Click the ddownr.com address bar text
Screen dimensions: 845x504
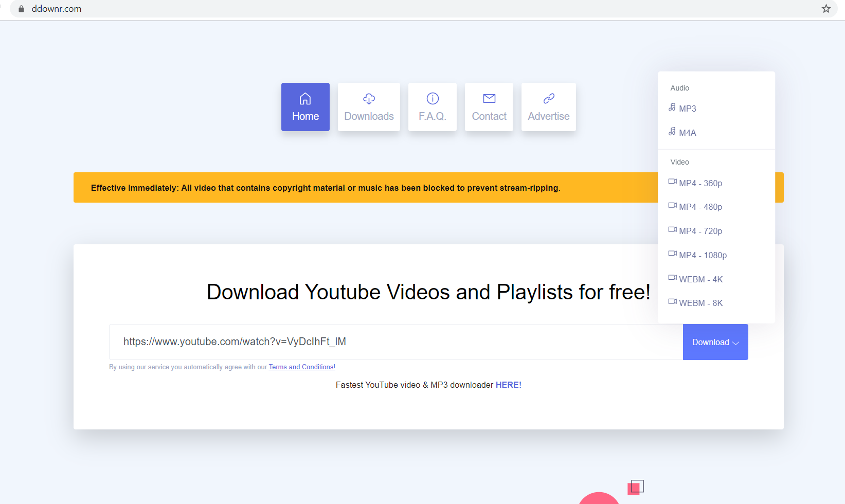pyautogui.click(x=57, y=9)
